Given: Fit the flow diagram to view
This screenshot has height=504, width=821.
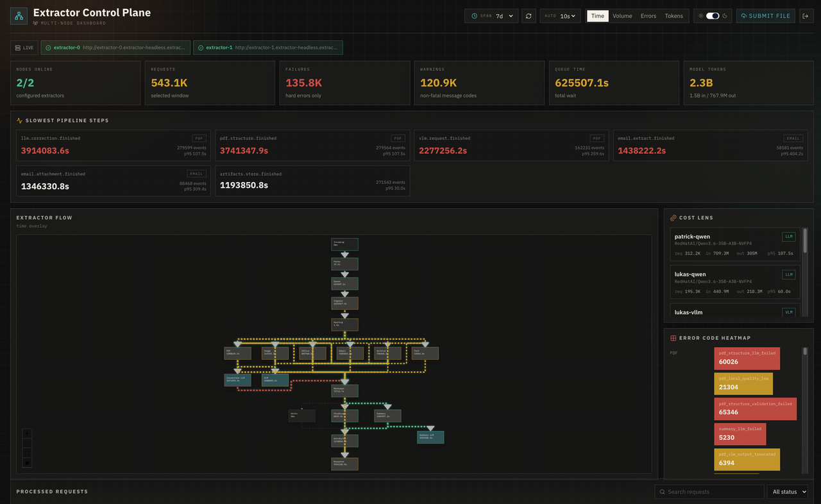Looking at the screenshot, I should click(x=27, y=453).
